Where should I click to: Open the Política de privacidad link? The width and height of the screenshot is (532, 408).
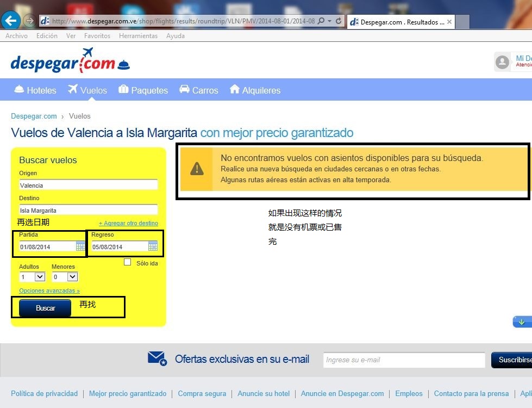[x=44, y=393]
